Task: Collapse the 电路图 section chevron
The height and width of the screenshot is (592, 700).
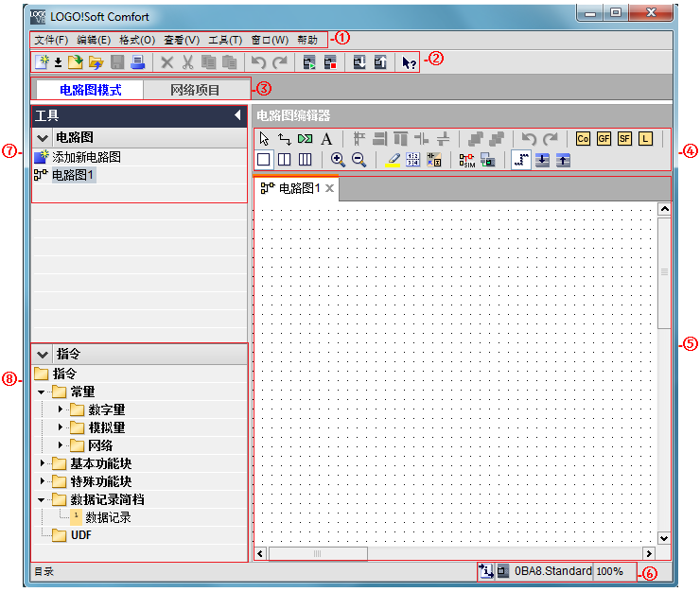Action: (x=43, y=137)
